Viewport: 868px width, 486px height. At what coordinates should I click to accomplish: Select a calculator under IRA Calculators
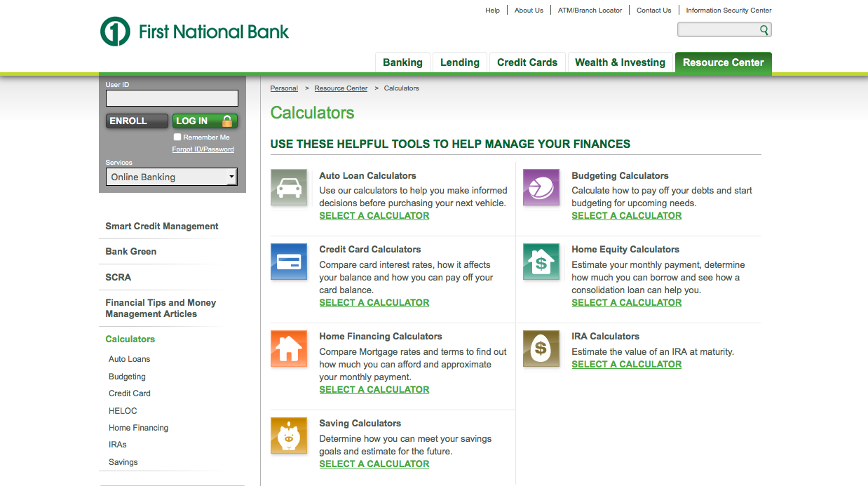click(627, 365)
